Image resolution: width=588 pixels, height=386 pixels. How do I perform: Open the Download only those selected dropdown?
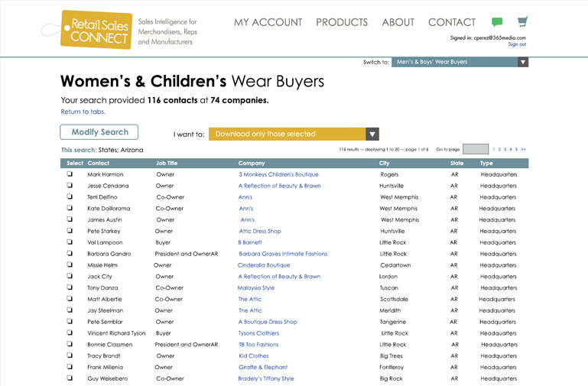click(372, 134)
